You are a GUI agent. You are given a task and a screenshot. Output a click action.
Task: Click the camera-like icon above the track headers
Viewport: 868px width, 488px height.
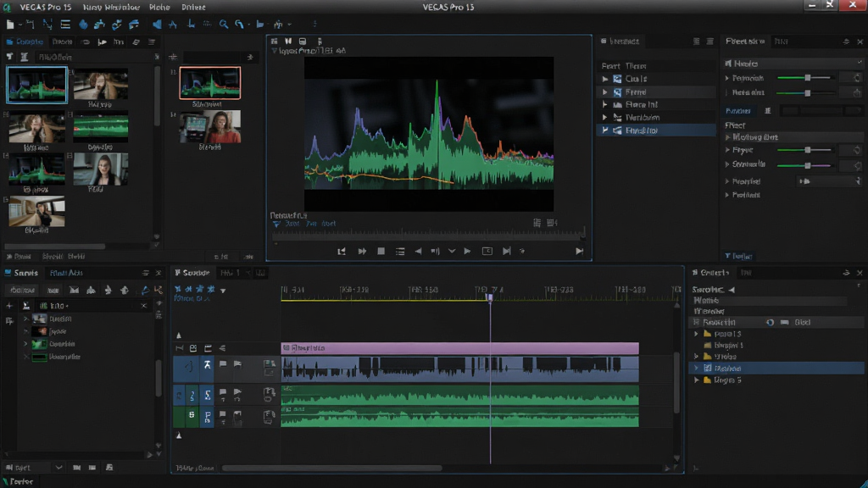192,348
